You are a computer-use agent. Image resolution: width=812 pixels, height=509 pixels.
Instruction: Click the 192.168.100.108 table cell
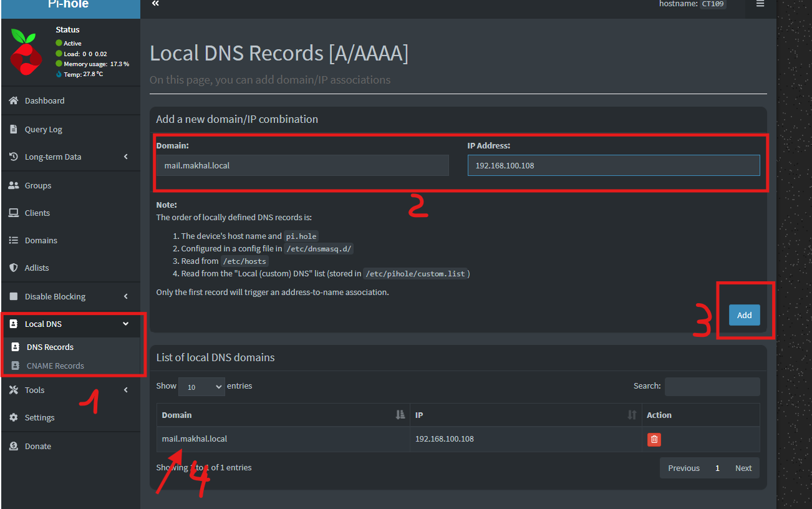(526, 439)
